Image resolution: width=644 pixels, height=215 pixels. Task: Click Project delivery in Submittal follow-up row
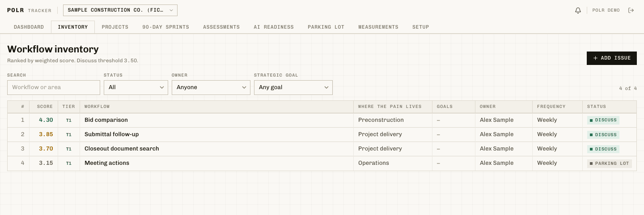tap(380, 134)
